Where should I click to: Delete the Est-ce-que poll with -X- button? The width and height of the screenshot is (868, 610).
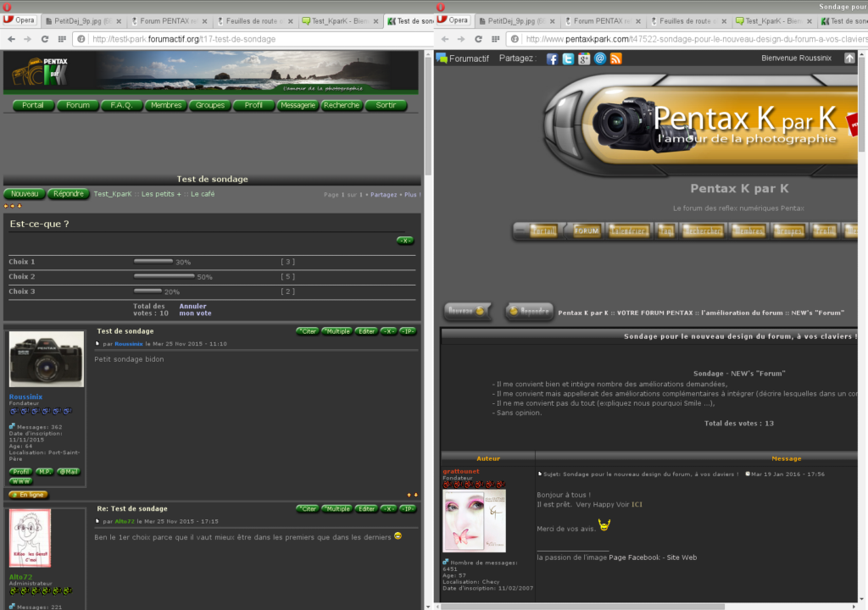[x=405, y=241]
